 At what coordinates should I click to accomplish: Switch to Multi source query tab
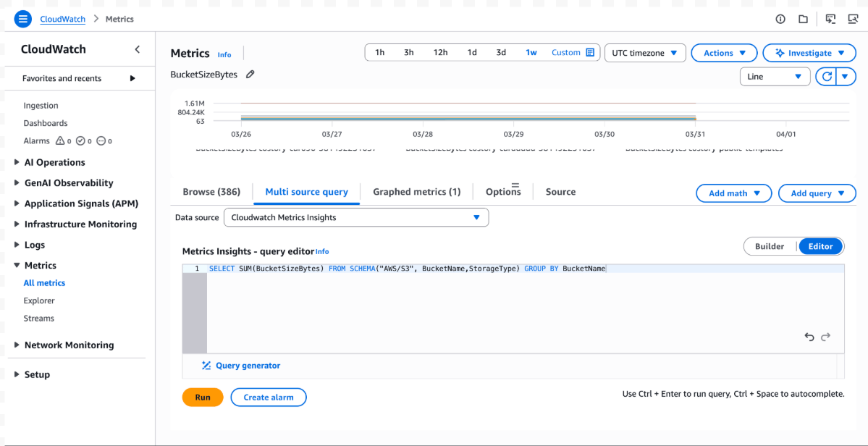(307, 192)
